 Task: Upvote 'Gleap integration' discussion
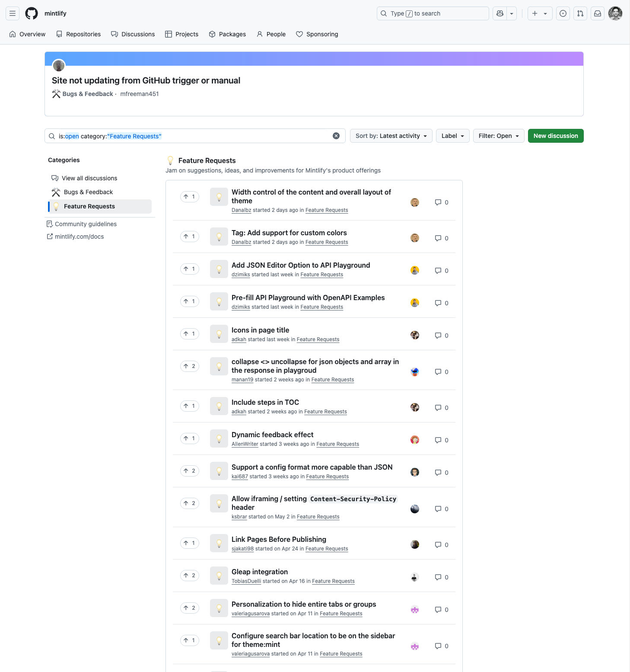[190, 576]
